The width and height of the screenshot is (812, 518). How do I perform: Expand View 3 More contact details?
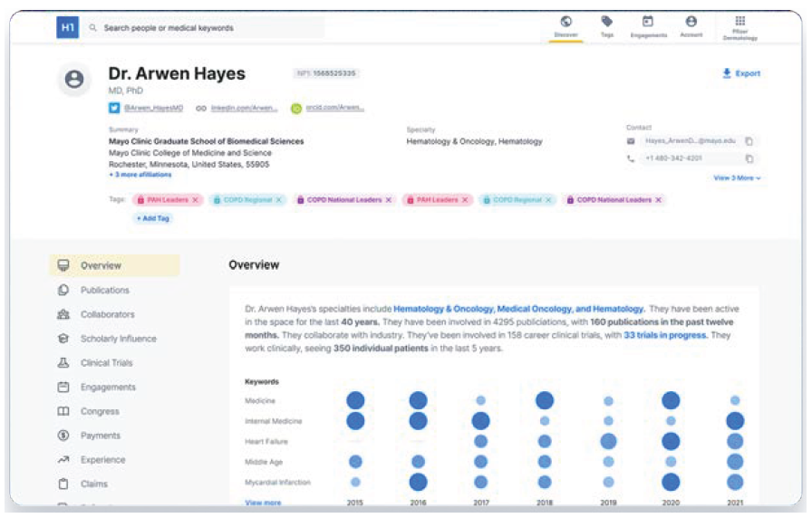[x=737, y=178]
